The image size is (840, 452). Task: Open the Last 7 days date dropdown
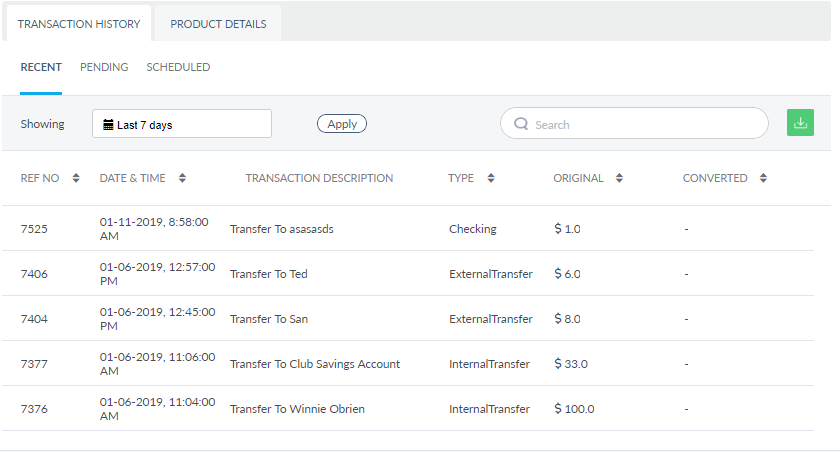[182, 124]
